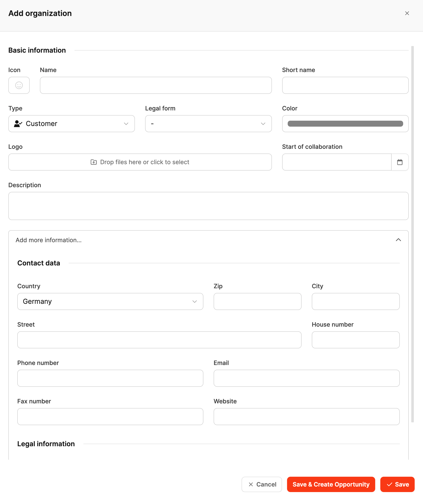Click the Cancel button

point(262,484)
